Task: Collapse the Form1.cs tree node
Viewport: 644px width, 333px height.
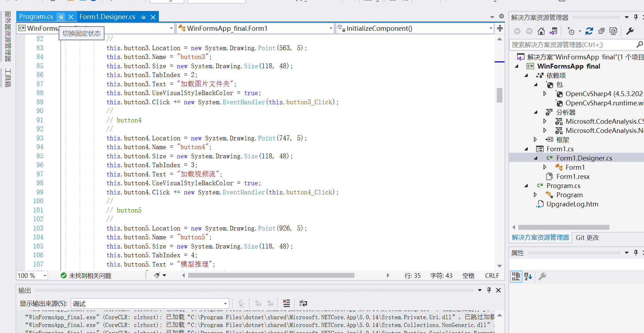Action: point(526,149)
